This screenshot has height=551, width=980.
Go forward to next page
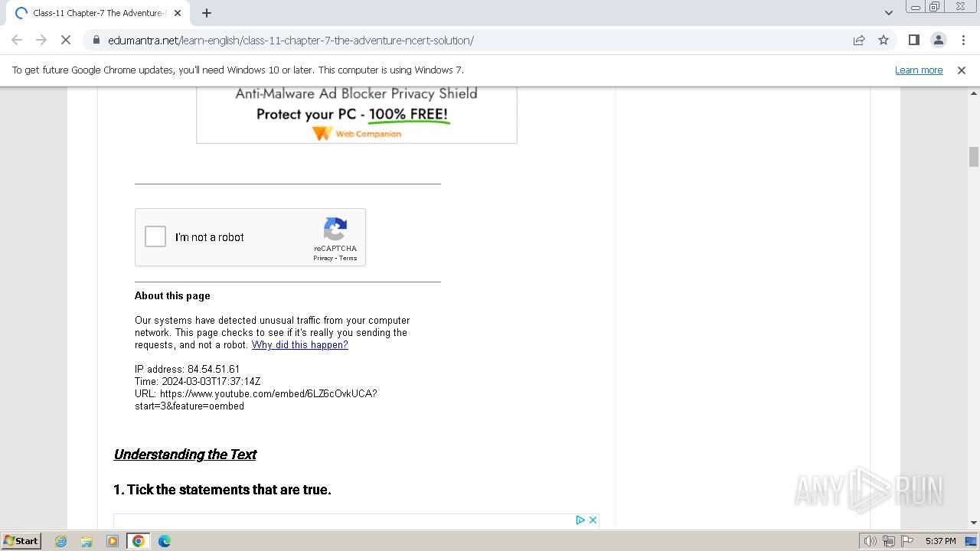click(41, 40)
